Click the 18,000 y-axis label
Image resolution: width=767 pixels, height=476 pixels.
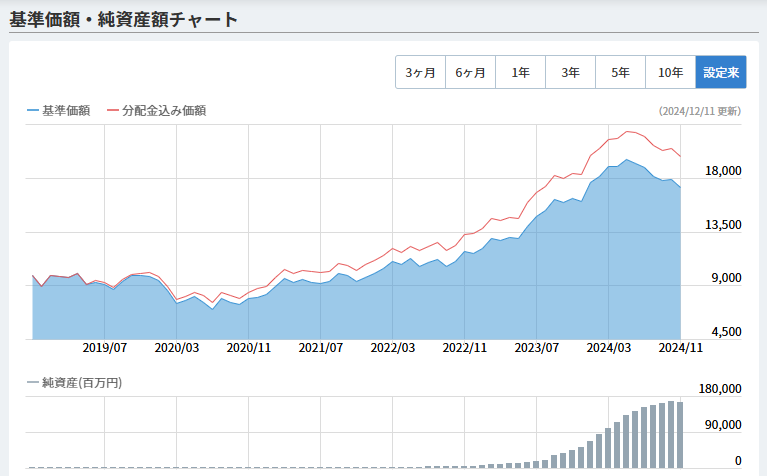[723, 171]
